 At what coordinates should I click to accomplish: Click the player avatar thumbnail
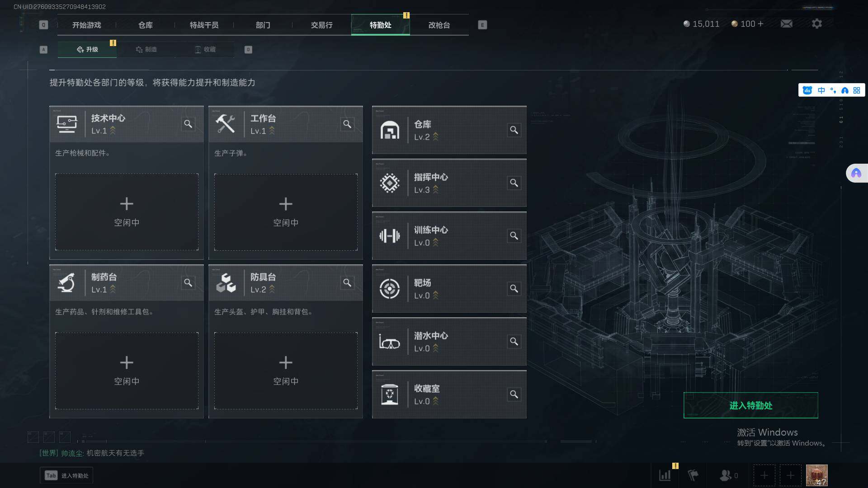(x=816, y=475)
